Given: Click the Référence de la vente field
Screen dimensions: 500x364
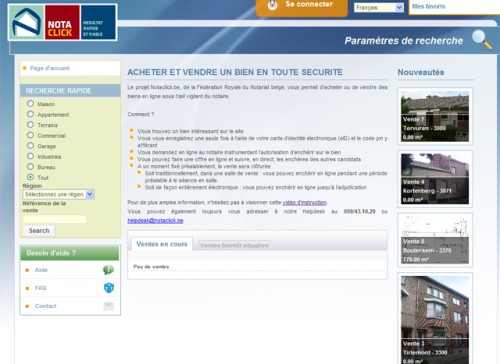Looking at the screenshot, I should (x=55, y=219).
